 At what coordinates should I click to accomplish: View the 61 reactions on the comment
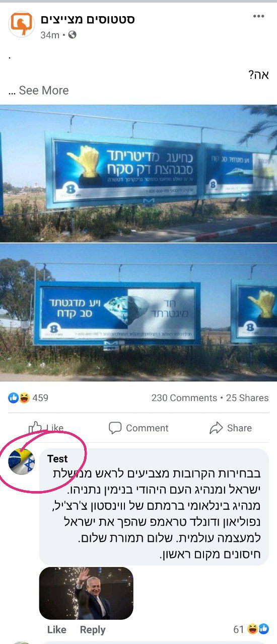(x=251, y=629)
